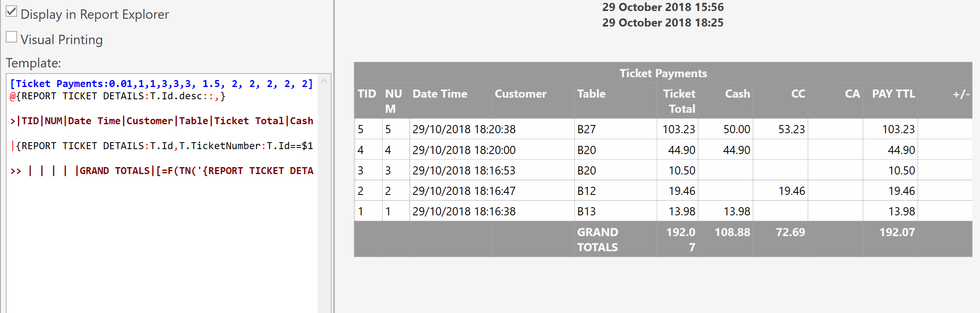Click the PAY TTL column header
The image size is (980, 313).
[893, 94]
